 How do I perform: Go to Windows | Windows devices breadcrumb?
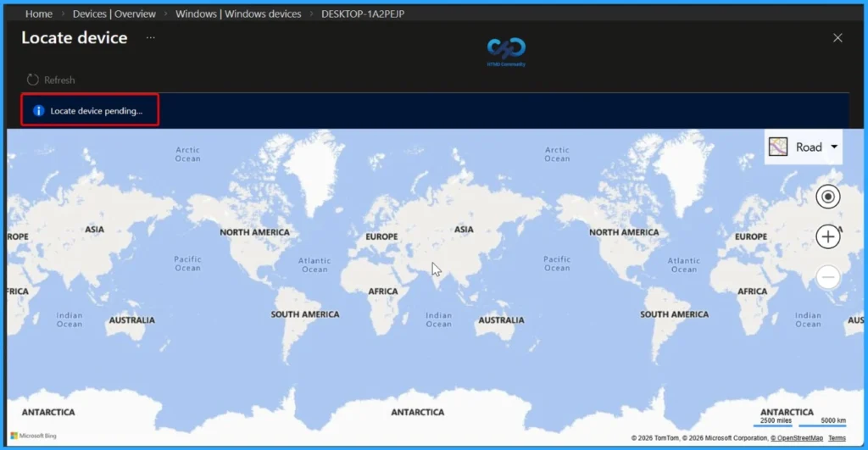[x=238, y=14]
